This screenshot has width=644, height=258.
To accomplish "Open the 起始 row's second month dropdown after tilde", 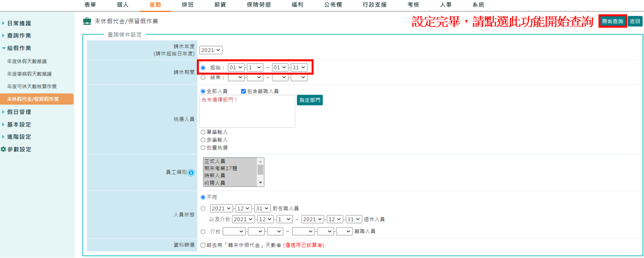I will [x=280, y=67].
